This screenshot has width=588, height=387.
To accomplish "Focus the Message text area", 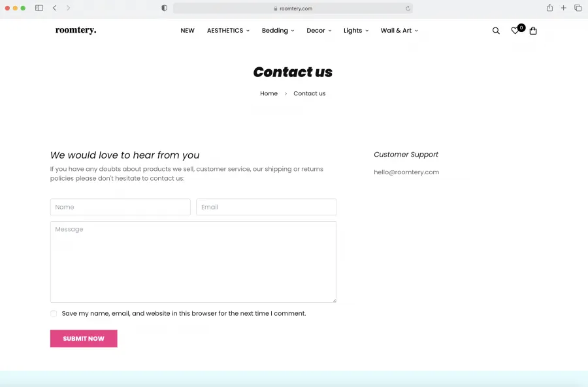I will (193, 262).
